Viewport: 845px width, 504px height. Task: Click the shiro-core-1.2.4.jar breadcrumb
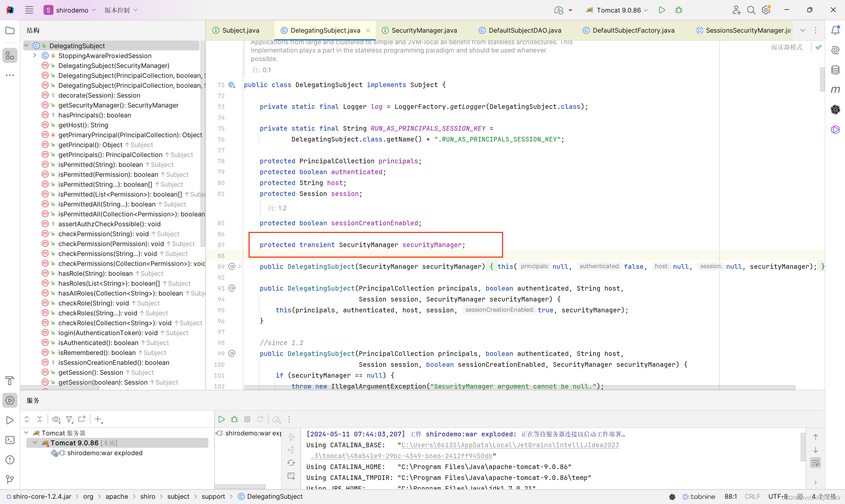pyautogui.click(x=39, y=496)
